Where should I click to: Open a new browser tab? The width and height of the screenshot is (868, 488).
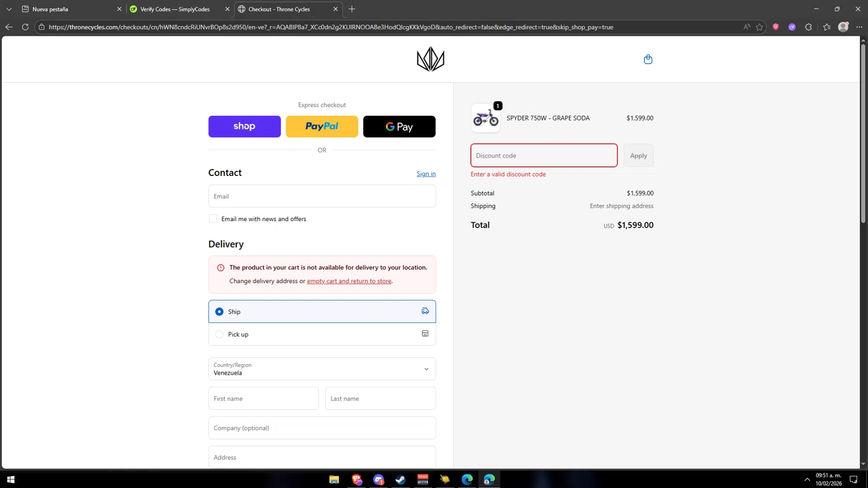coord(352,9)
